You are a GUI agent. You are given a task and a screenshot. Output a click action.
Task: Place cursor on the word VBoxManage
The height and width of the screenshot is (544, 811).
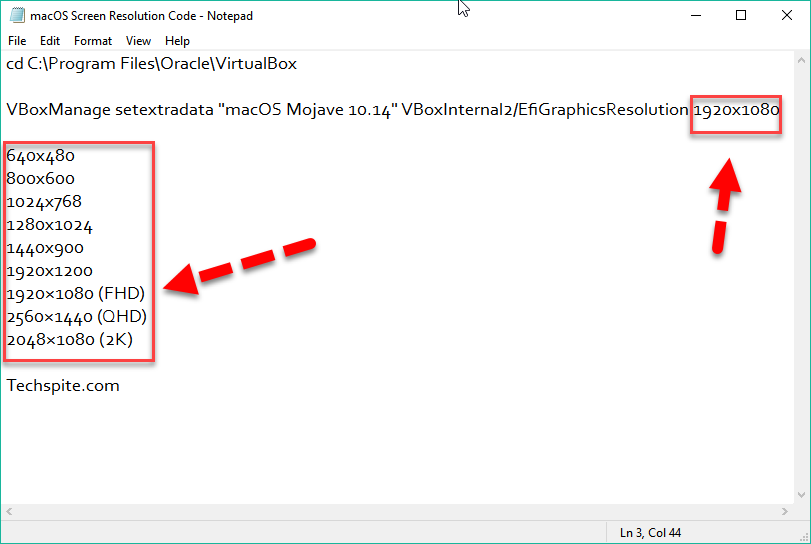click(x=47, y=110)
